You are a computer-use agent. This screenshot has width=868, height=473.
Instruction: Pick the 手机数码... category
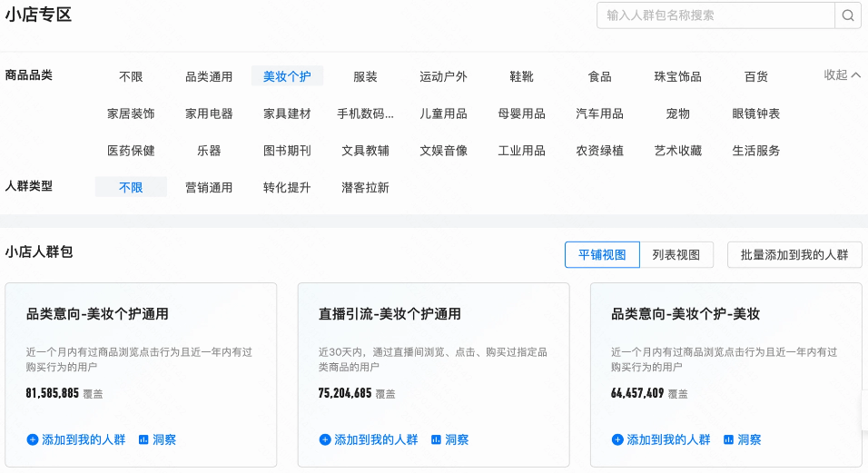(365, 113)
